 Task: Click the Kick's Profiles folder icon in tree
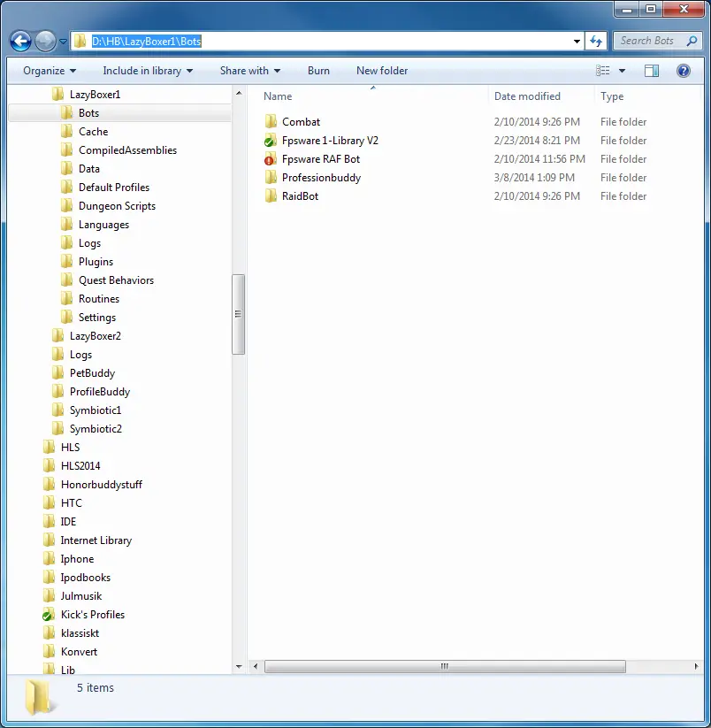(x=49, y=615)
